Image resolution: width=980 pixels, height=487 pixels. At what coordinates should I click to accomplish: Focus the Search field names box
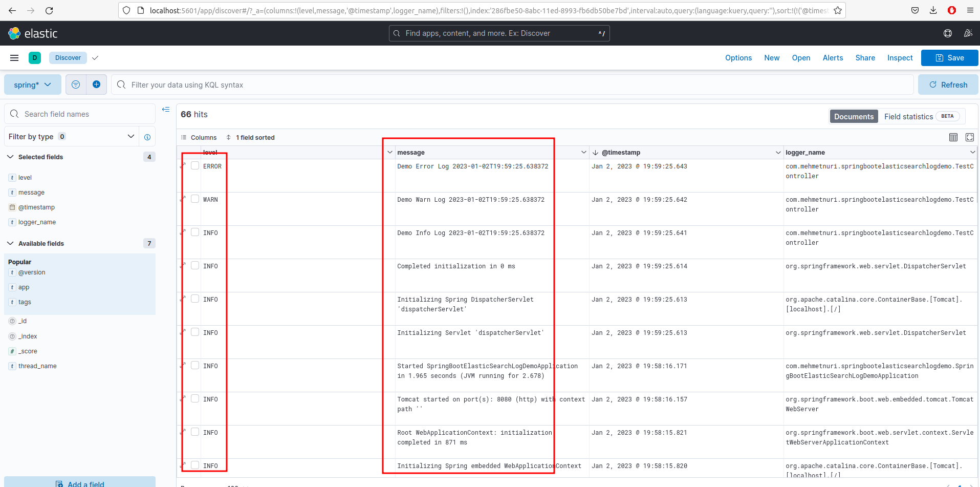point(80,114)
